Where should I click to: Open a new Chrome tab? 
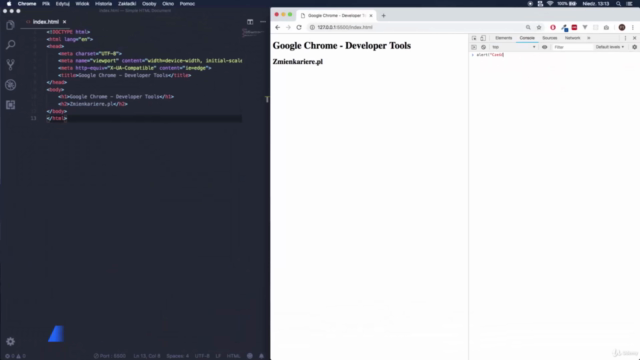coord(383,16)
